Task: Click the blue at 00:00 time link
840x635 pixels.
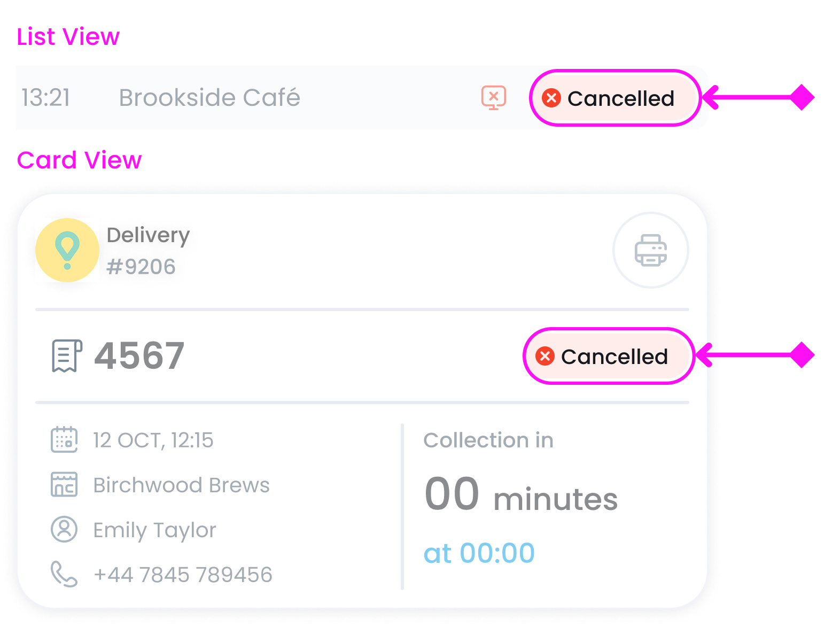Action: pyautogui.click(x=479, y=553)
